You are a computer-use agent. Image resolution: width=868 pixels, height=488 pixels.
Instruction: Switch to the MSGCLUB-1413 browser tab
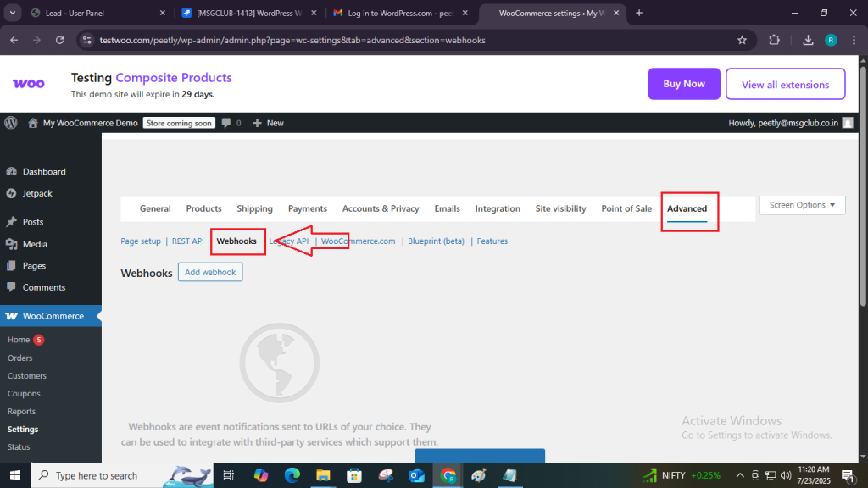click(249, 13)
